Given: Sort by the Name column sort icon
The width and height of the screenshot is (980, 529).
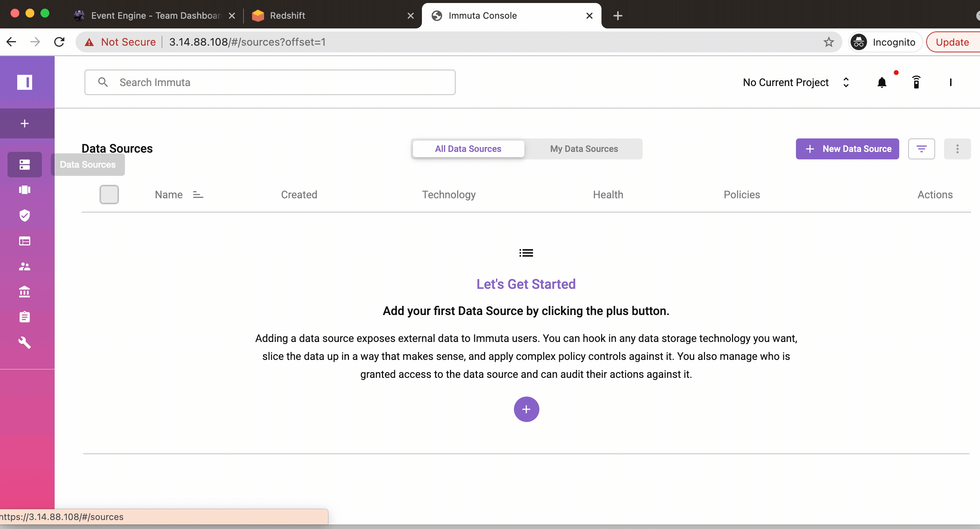Looking at the screenshot, I should pos(198,195).
